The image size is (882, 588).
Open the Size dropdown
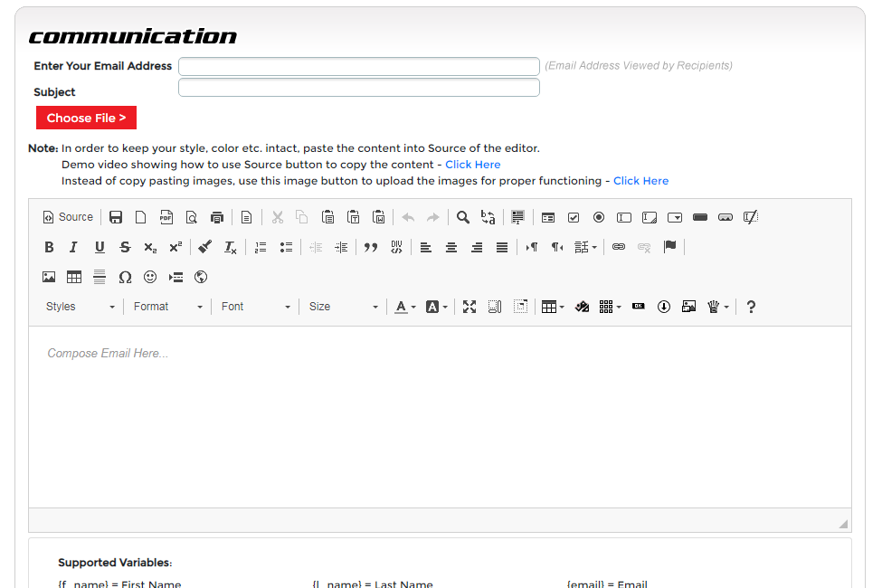344,307
